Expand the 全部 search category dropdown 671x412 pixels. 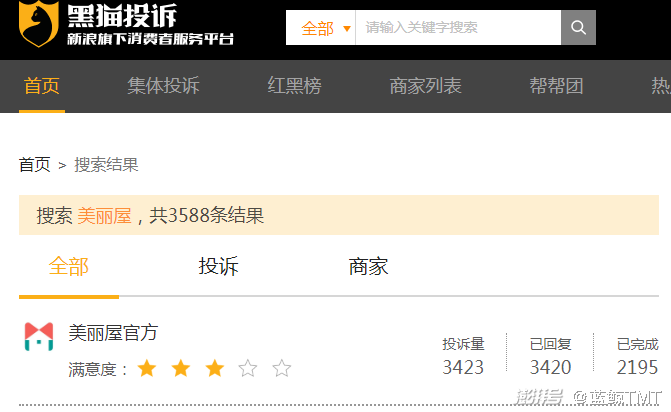tap(321, 28)
